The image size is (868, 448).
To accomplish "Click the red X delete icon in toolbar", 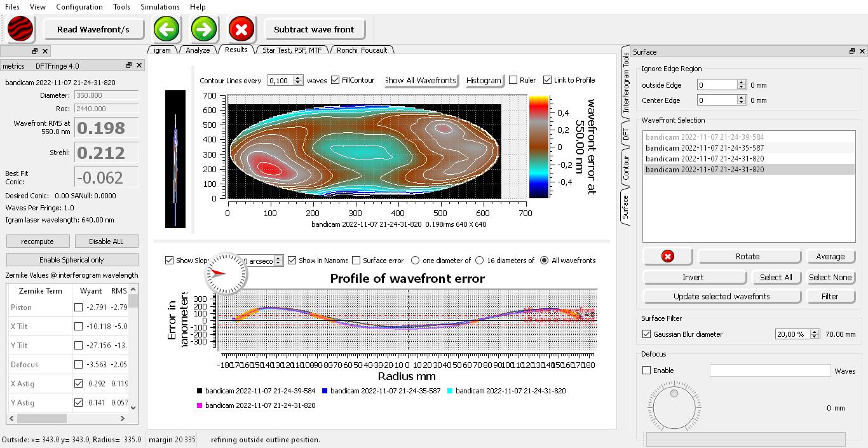I will [241, 29].
